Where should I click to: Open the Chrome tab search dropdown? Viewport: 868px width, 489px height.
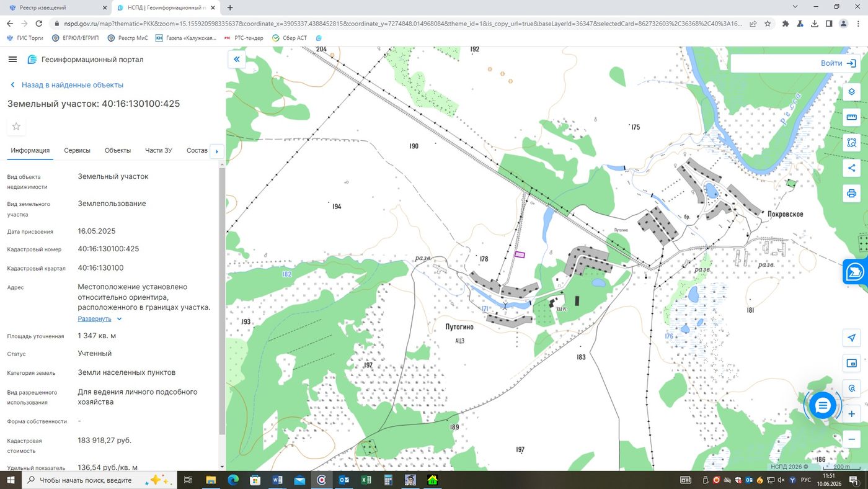[795, 7]
